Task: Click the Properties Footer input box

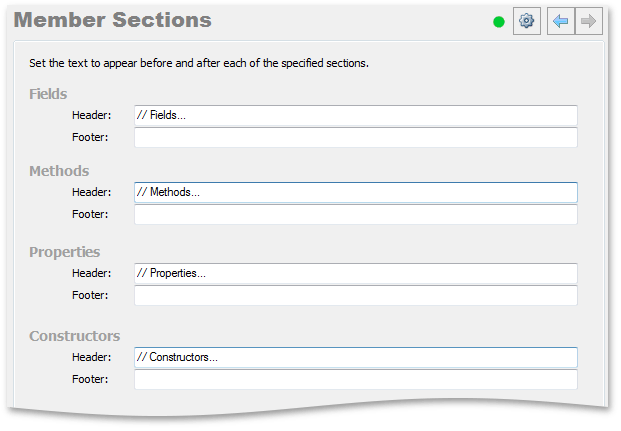Action: (x=356, y=296)
